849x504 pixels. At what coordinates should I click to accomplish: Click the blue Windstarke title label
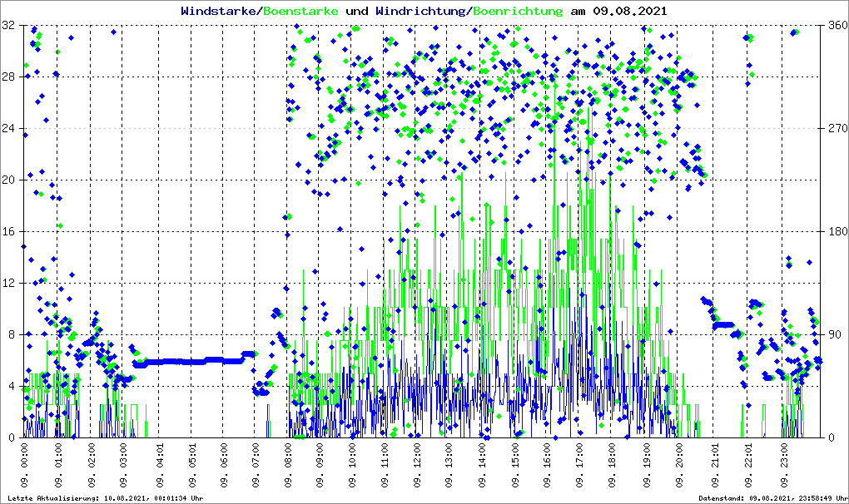pos(220,12)
